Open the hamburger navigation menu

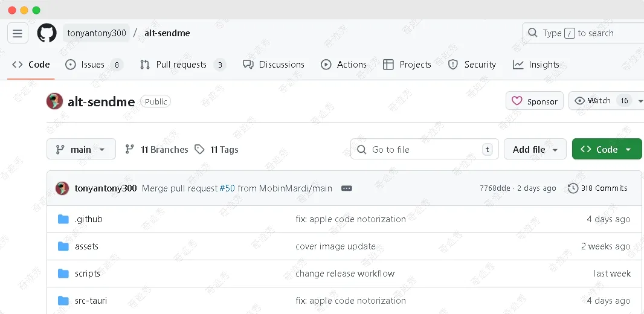18,33
